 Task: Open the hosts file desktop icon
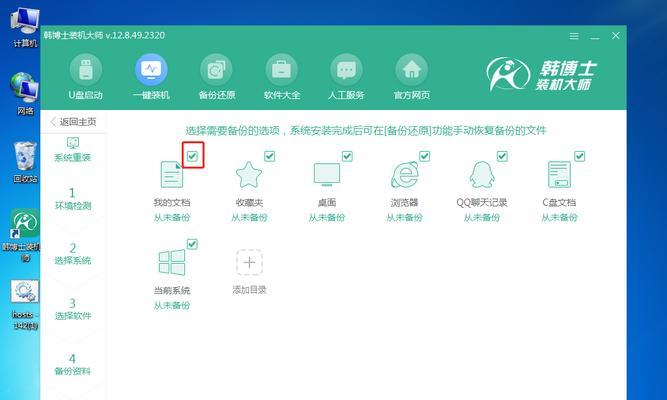(25, 304)
